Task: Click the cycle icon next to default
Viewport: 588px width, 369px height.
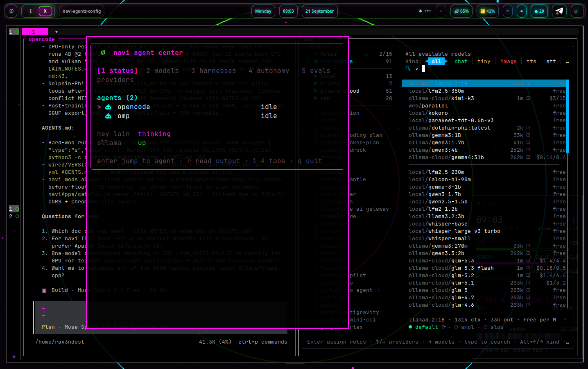Action: 443,327
